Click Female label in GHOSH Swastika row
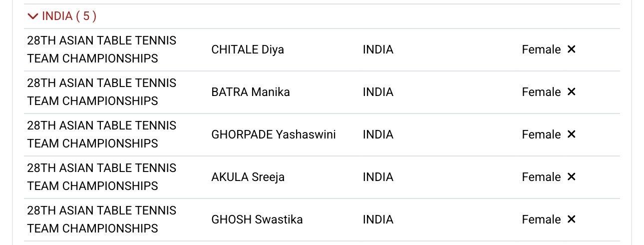Image resolution: width=644 pixels, height=245 pixels. pyautogui.click(x=541, y=219)
